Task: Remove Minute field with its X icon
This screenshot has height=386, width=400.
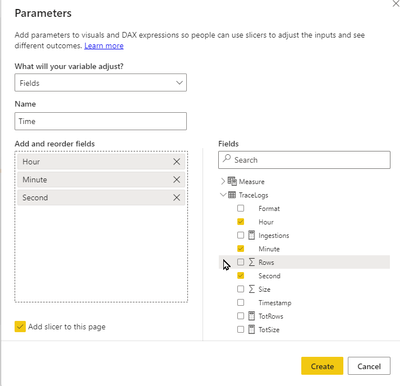Action: [176, 180]
